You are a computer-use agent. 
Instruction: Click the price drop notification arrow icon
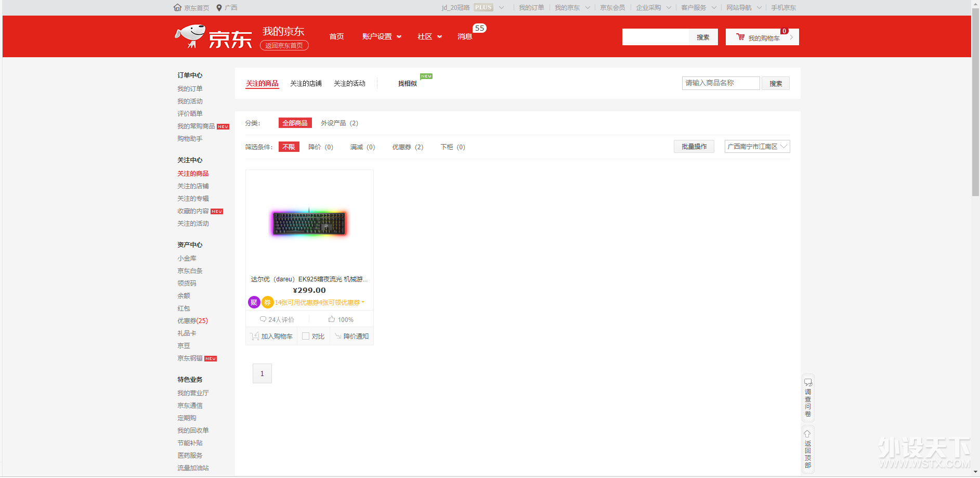coord(338,337)
